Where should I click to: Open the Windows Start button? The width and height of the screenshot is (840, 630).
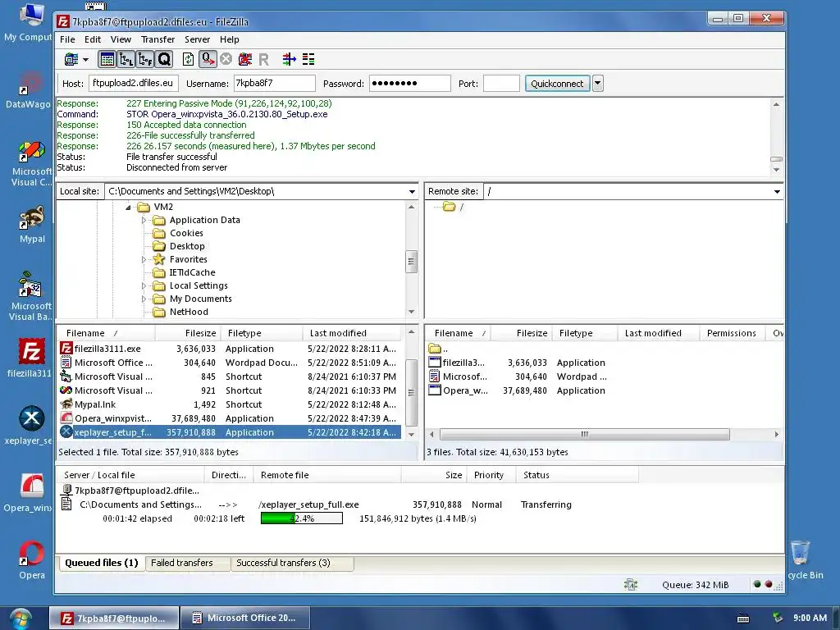20,619
